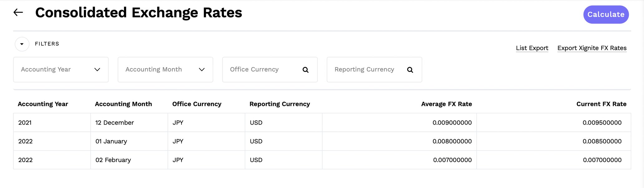Click the back arrow icon
The width and height of the screenshot is (644, 188).
coord(18,12)
